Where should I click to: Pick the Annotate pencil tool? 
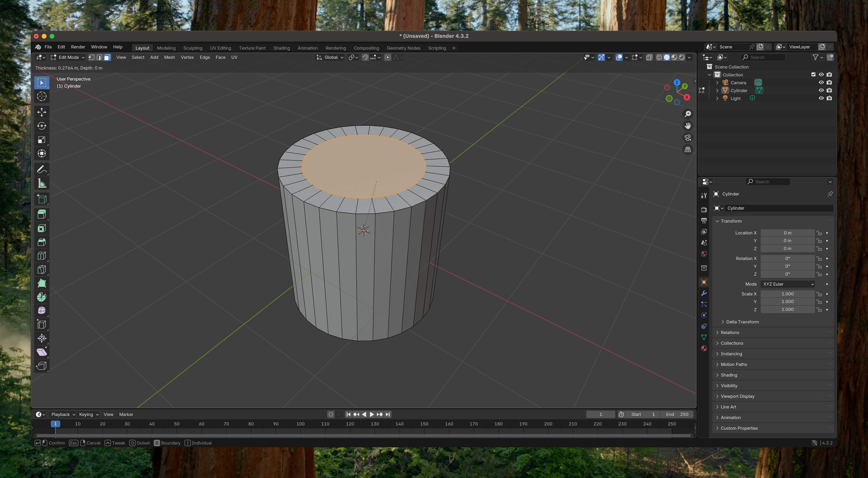[x=41, y=170]
